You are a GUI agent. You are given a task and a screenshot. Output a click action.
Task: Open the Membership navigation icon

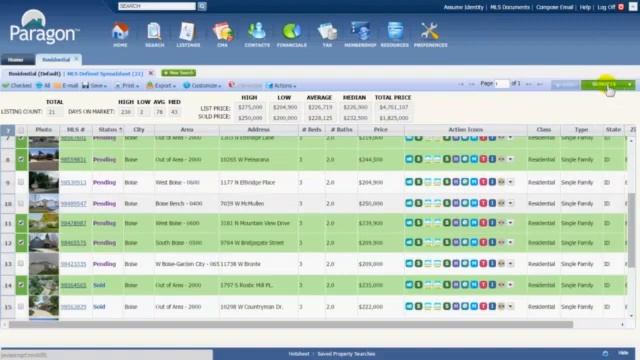click(360, 35)
